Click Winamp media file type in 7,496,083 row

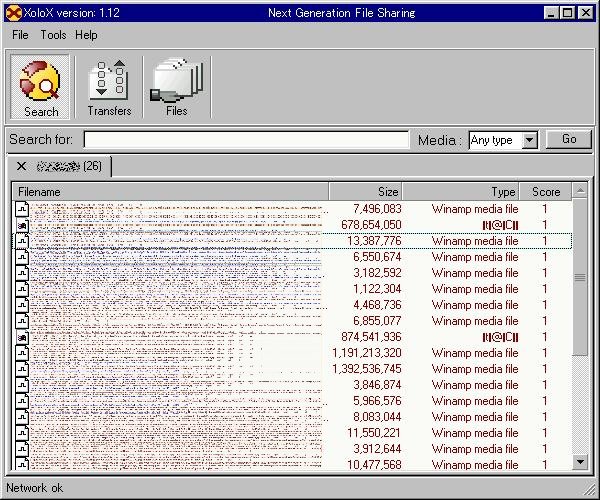click(x=475, y=209)
